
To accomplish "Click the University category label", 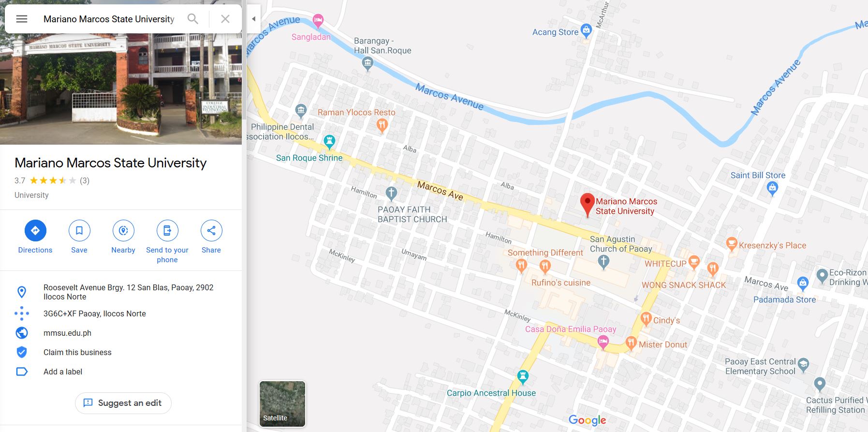I will click(31, 195).
